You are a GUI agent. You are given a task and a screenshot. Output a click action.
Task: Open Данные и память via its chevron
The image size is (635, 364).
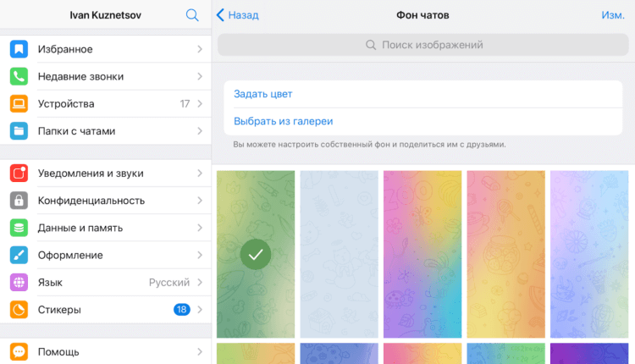tap(200, 228)
